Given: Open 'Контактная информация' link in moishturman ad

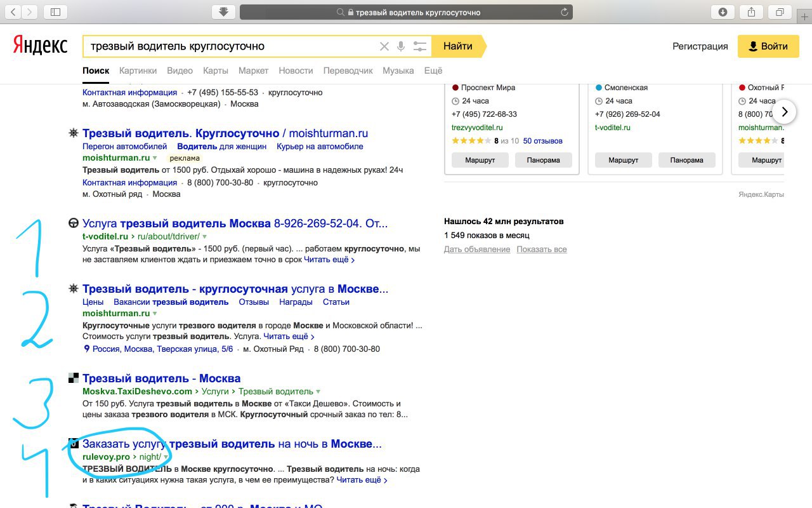Looking at the screenshot, I should pyautogui.click(x=129, y=183).
